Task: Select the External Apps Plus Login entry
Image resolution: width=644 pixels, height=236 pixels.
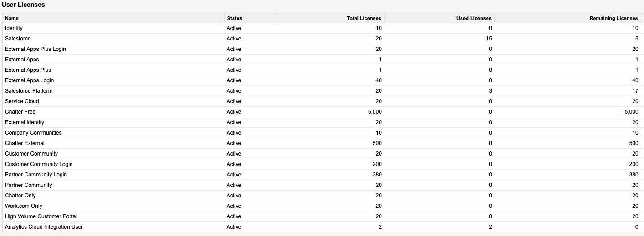Action: (x=35, y=49)
